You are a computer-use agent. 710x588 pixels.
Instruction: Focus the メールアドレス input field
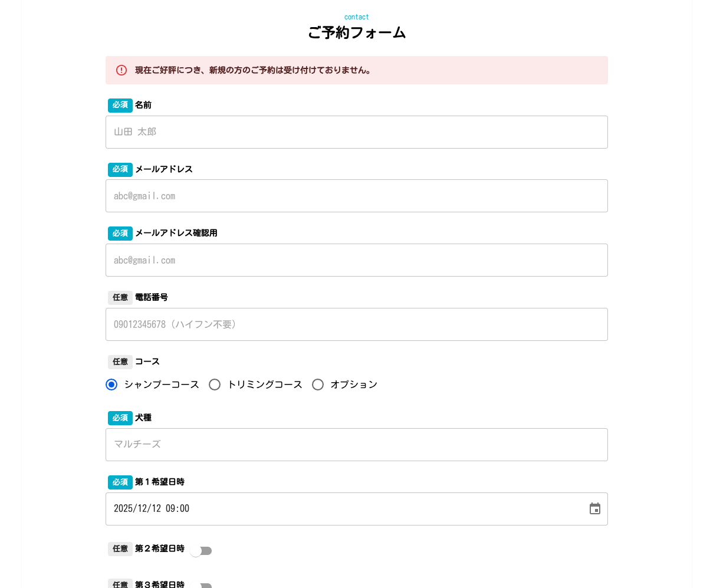click(356, 196)
